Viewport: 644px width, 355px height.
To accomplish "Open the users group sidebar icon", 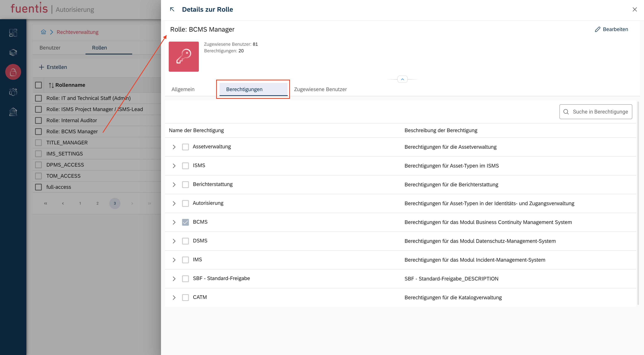I will [13, 92].
